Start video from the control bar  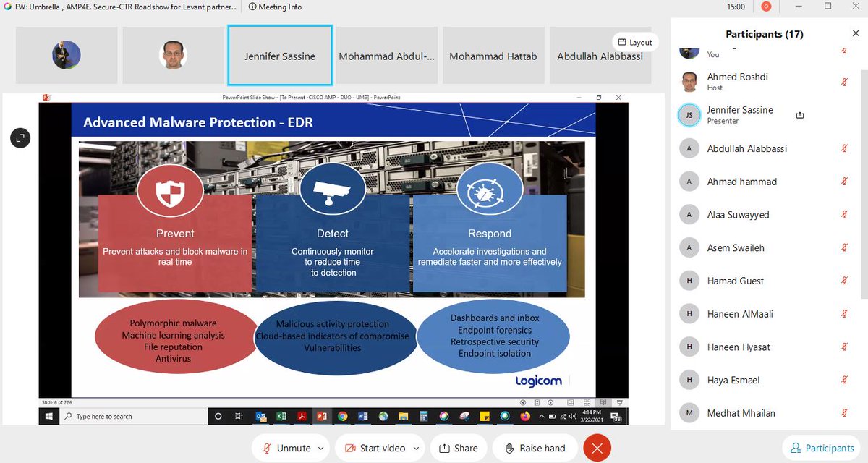(375, 449)
